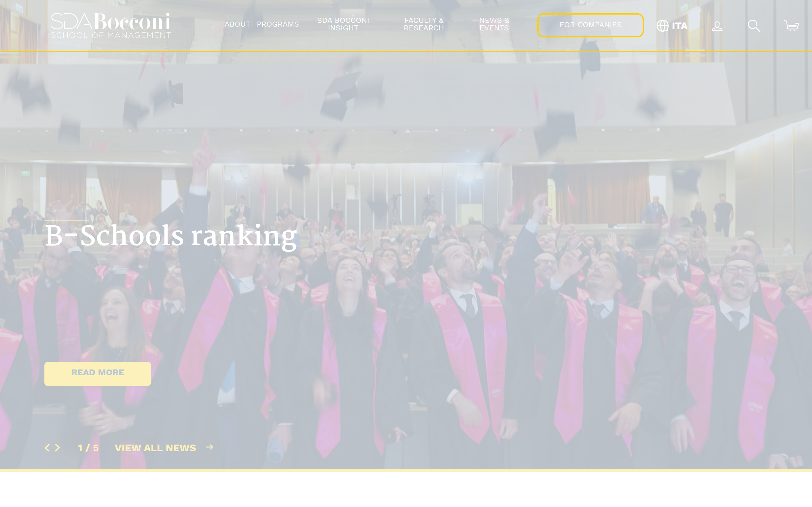Viewport: 812px width, 507px height.
Task: Open the shopping cart icon
Action: tap(791, 25)
